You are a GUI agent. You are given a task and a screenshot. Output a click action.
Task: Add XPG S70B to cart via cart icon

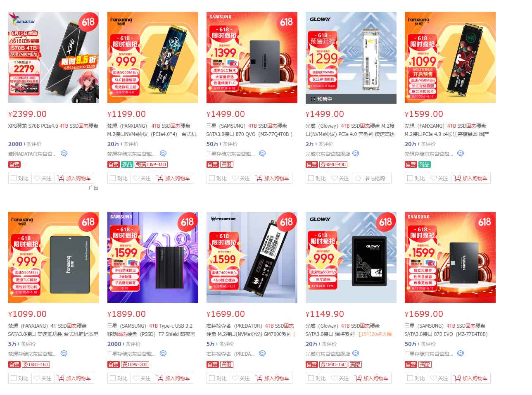tap(61, 178)
